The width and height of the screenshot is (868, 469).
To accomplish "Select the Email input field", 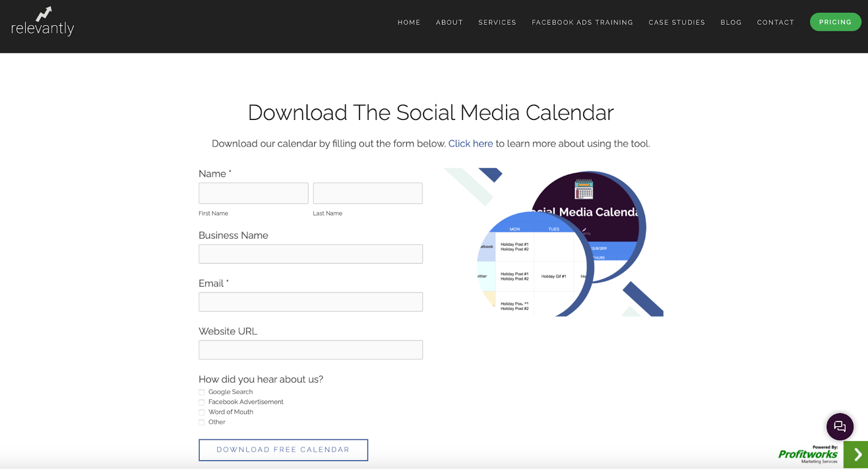I will coord(310,302).
